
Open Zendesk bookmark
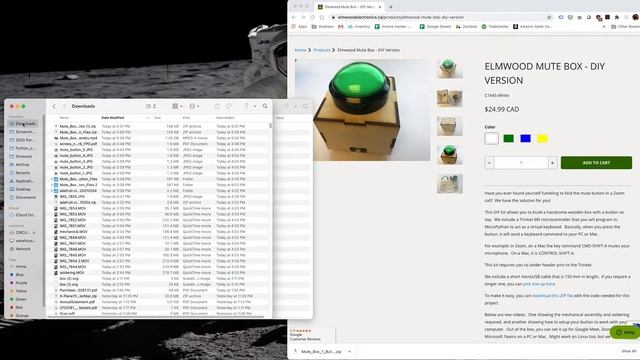pos(466,27)
